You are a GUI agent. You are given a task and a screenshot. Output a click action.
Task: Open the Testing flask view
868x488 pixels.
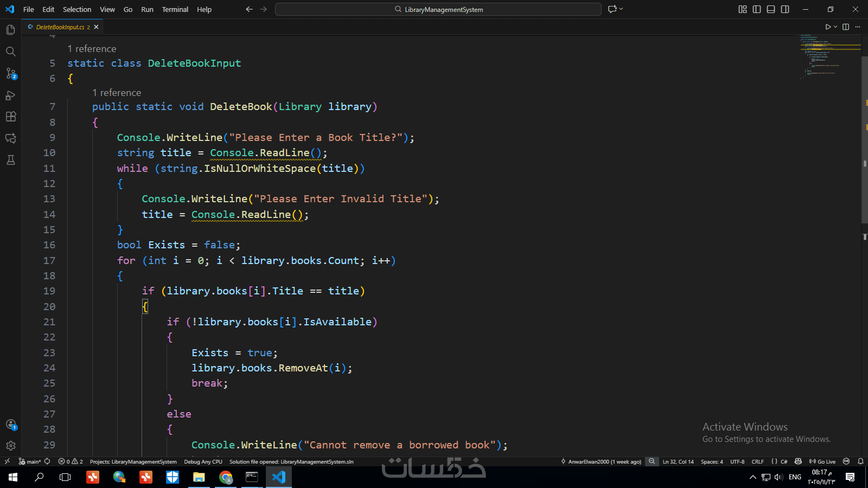click(10, 160)
